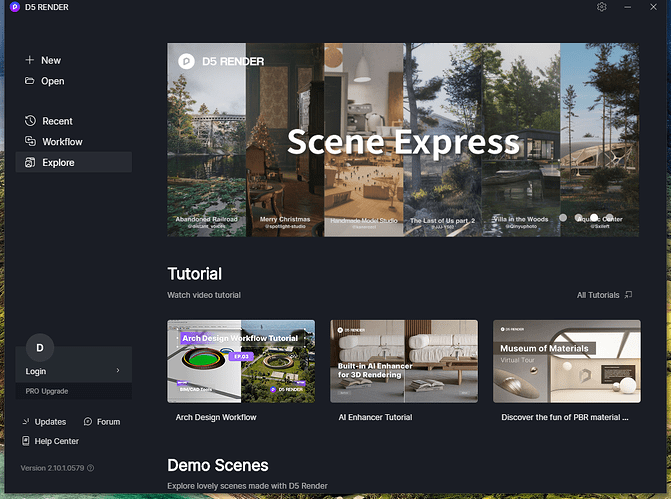Click the D5 Render logo in title bar
The image size is (671, 499).
tap(15, 7)
